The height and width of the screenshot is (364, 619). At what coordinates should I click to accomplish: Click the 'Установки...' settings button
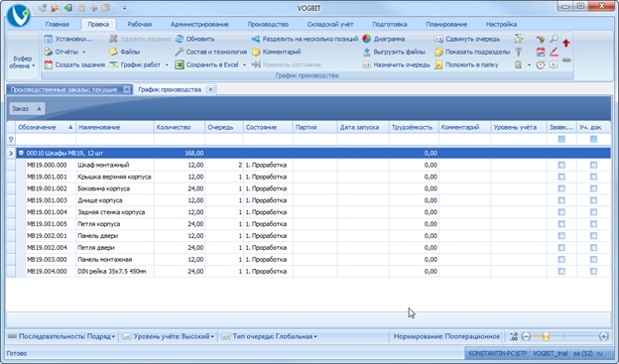point(67,39)
